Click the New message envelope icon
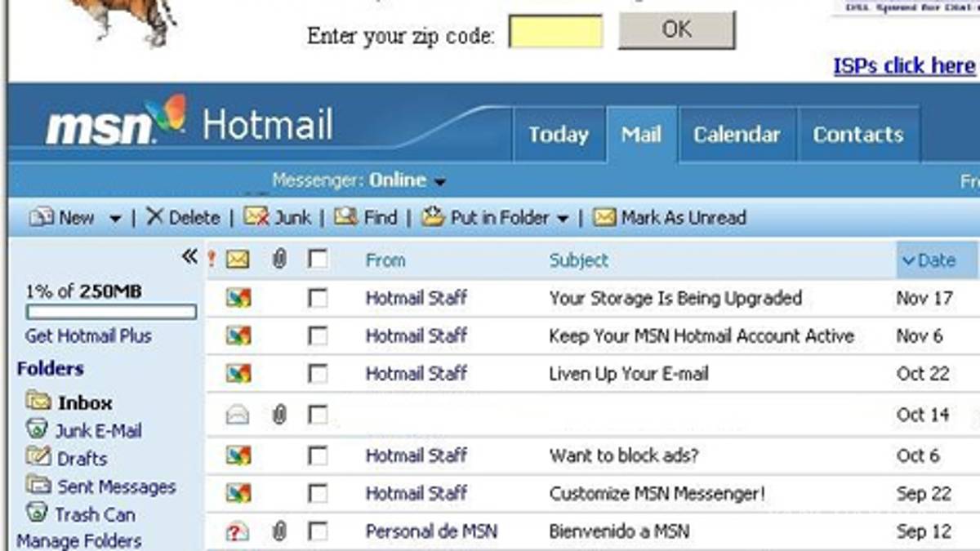Image resolution: width=980 pixels, height=551 pixels. click(x=41, y=218)
